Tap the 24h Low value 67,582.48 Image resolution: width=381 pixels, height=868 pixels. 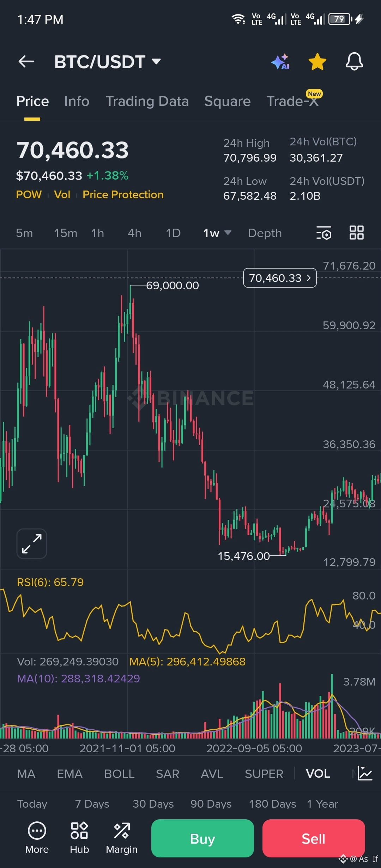[x=250, y=196]
